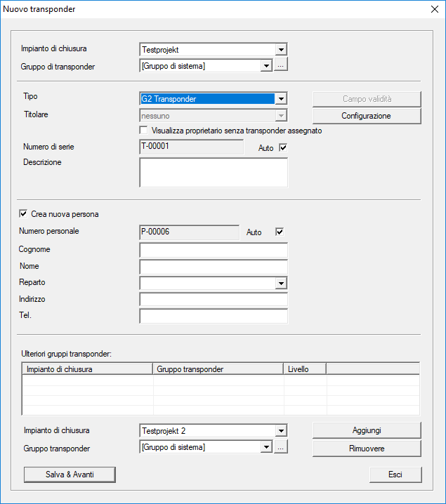The width and height of the screenshot is (446, 504).
Task: Open the Reparto dropdown list
Action: 281,283
